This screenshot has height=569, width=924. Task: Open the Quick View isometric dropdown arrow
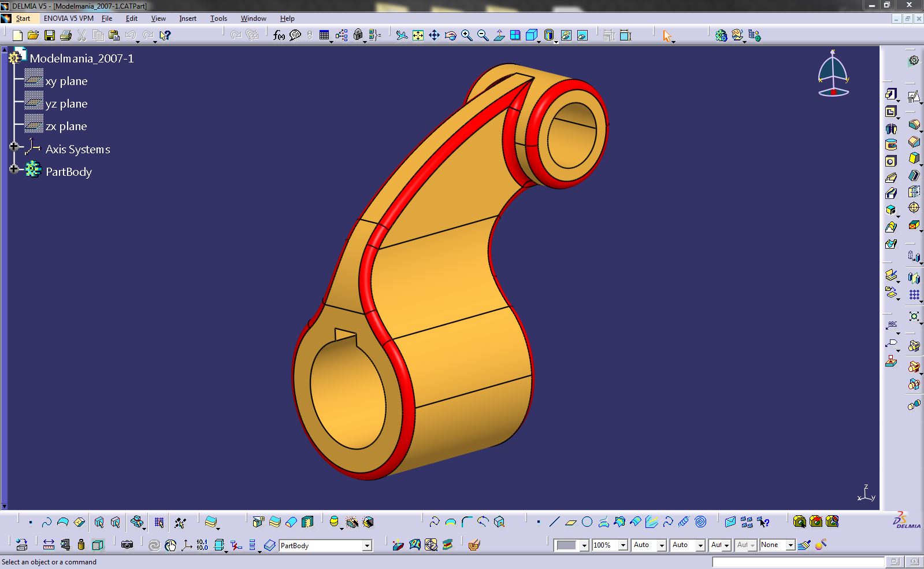(x=539, y=42)
